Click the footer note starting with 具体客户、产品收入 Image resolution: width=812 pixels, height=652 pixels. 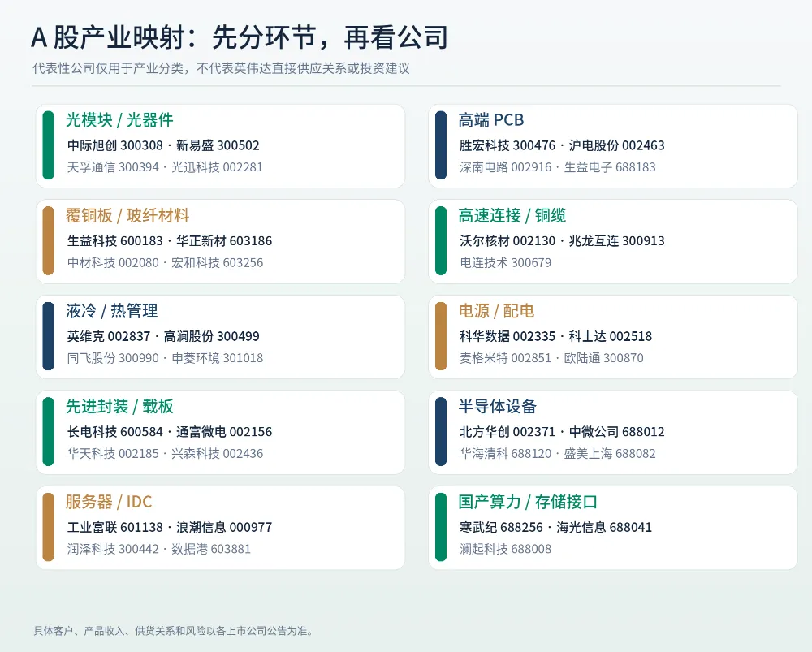pyautogui.click(x=173, y=631)
